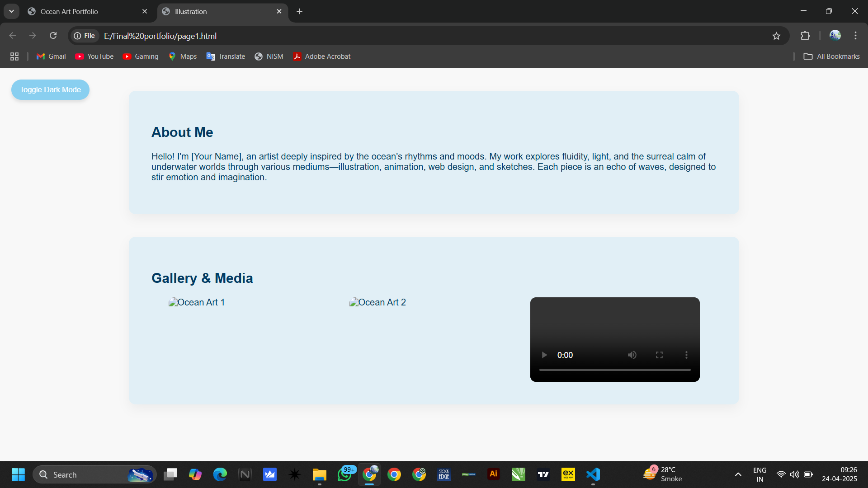
Task: Open the Chrome profile avatar
Action: pos(835,35)
